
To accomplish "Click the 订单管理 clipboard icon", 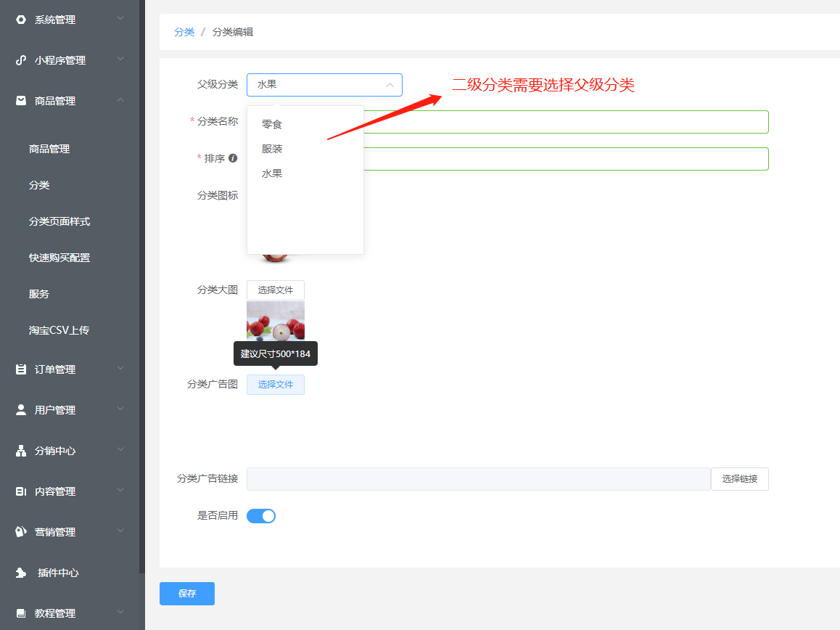I will (21, 369).
